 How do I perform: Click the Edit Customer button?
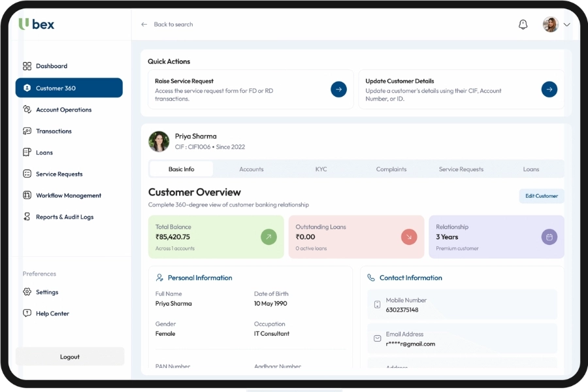(x=542, y=196)
